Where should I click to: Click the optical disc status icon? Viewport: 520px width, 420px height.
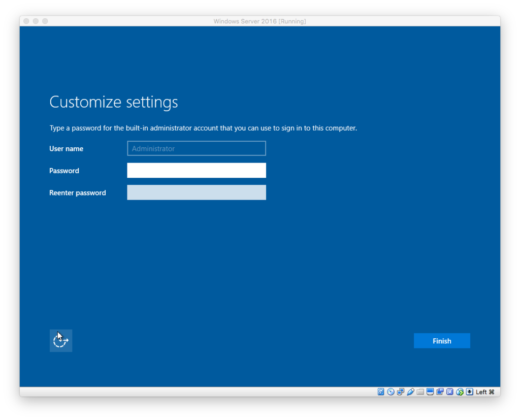pos(391,392)
